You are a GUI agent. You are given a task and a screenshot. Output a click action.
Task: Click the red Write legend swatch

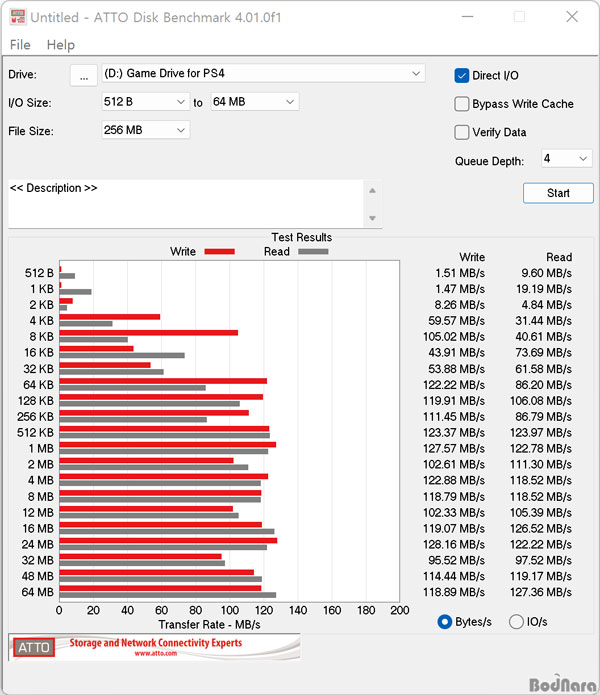click(219, 252)
